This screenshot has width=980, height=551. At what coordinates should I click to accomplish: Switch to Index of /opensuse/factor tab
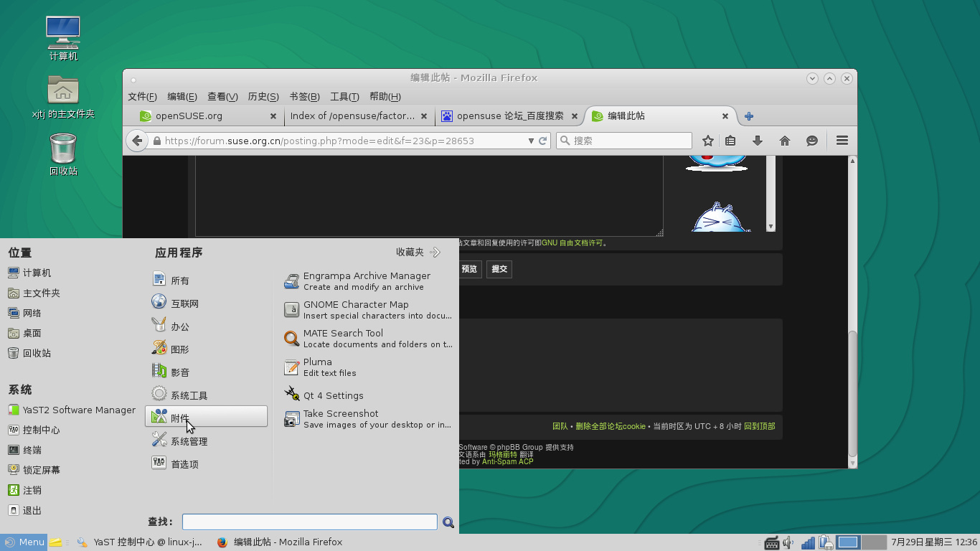click(357, 116)
